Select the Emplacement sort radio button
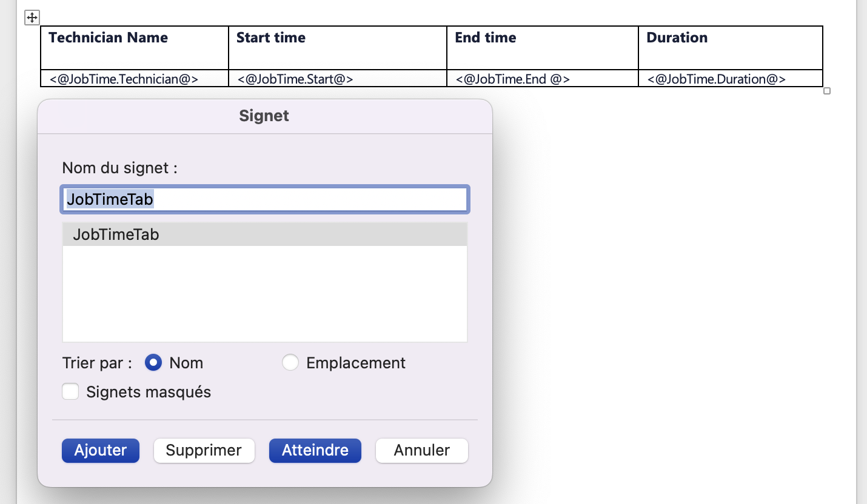This screenshot has height=504, width=867. pyautogui.click(x=290, y=363)
